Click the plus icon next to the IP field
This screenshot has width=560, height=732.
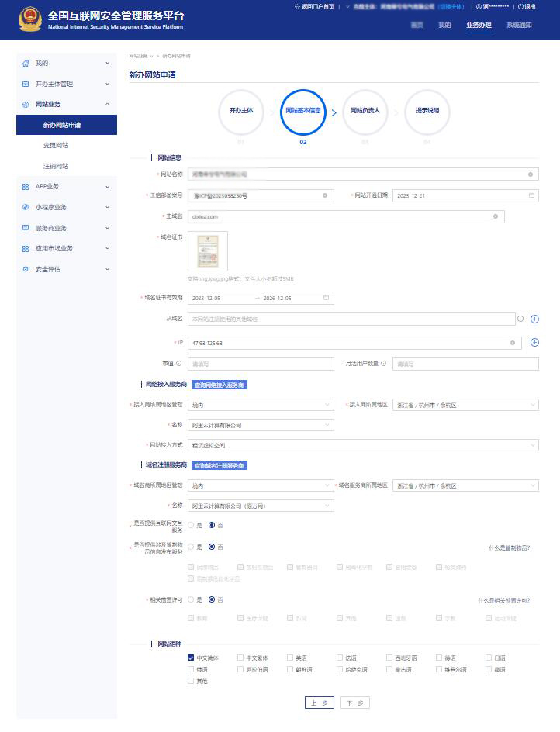(534, 343)
